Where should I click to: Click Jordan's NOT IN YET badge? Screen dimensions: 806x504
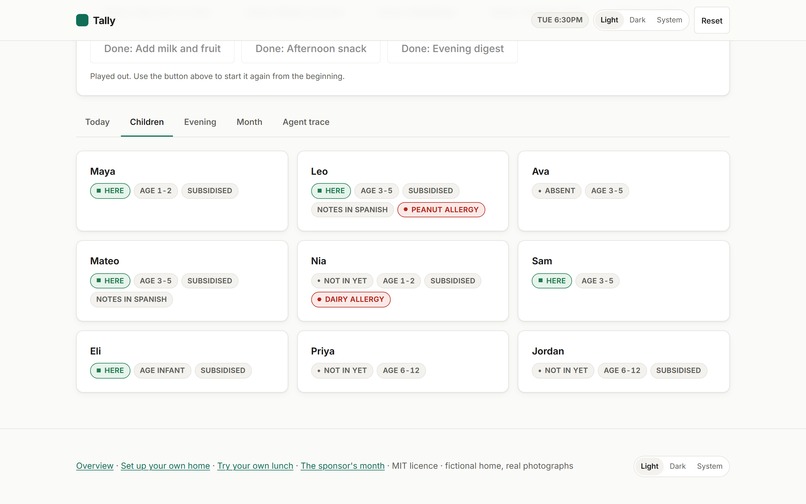pos(563,371)
